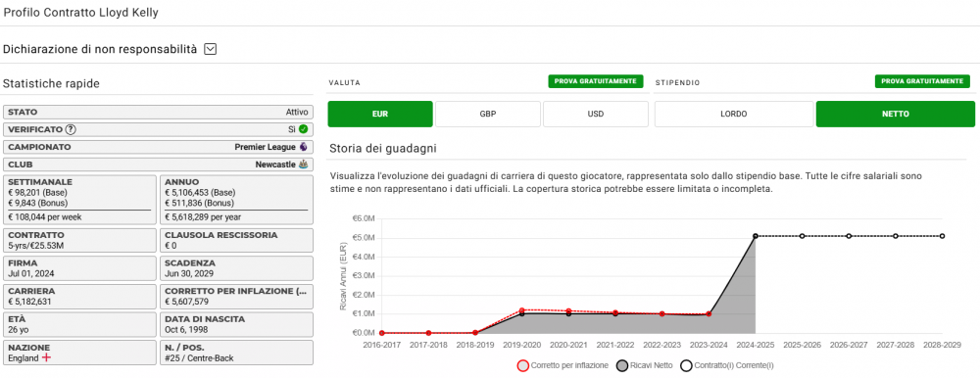Image resolution: width=980 pixels, height=378 pixels.
Task: Click Prova Gratuitamente button next to Valuta
Action: (x=596, y=81)
